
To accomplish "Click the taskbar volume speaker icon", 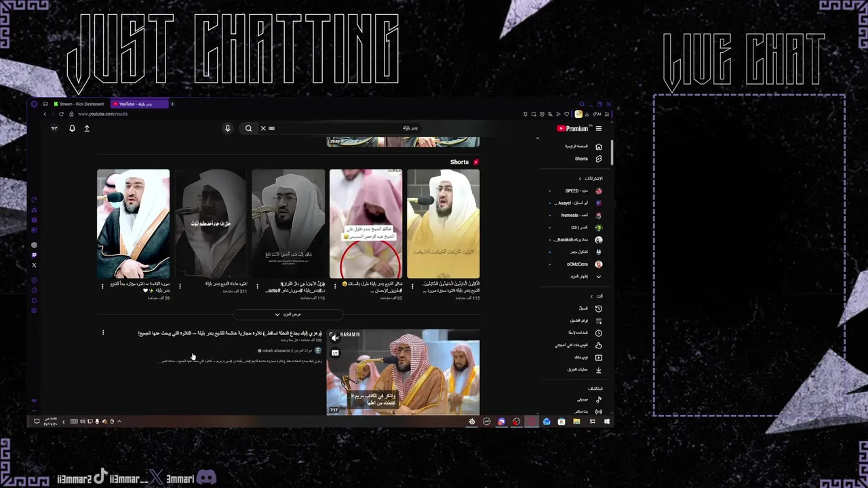I will 82,422.
